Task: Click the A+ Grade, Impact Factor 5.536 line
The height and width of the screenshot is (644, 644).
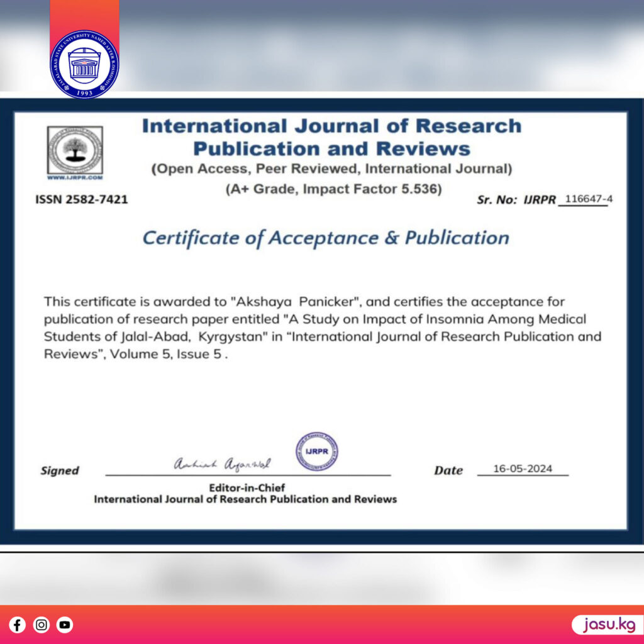Action: 333,189
